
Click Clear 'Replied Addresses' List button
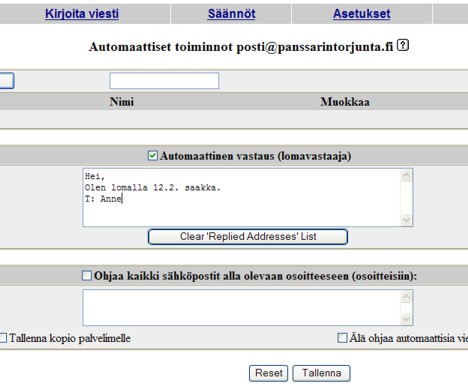[248, 237]
